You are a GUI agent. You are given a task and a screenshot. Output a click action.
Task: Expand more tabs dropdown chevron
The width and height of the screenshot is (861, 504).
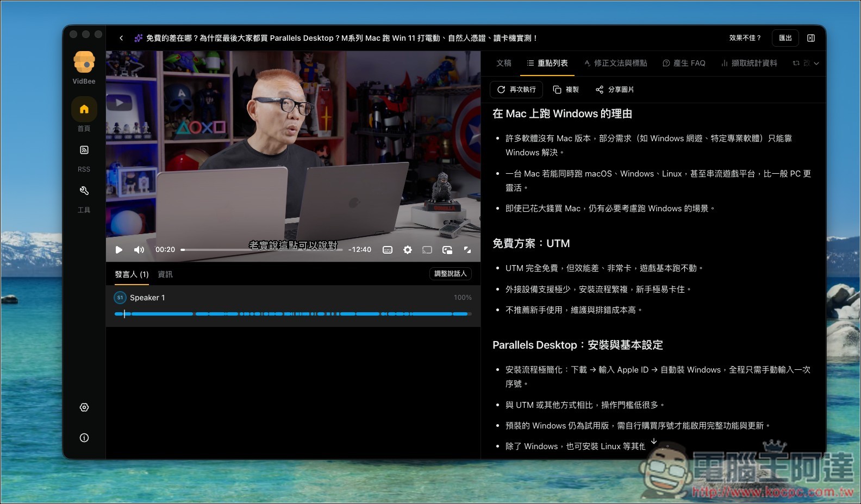tap(816, 64)
